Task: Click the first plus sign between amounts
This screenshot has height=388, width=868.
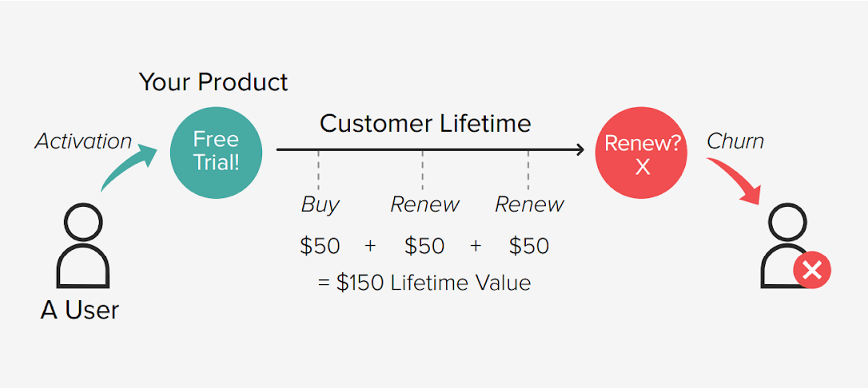Action: (x=371, y=246)
